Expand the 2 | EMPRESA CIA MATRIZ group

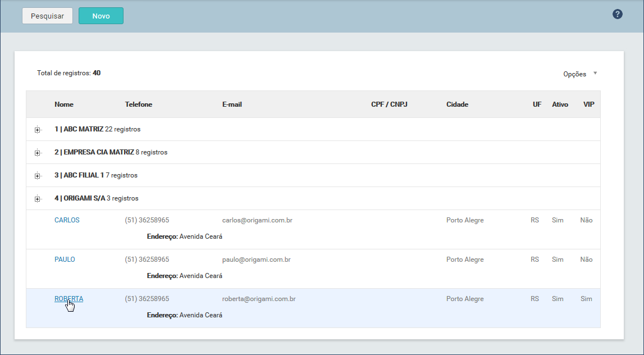tap(38, 153)
